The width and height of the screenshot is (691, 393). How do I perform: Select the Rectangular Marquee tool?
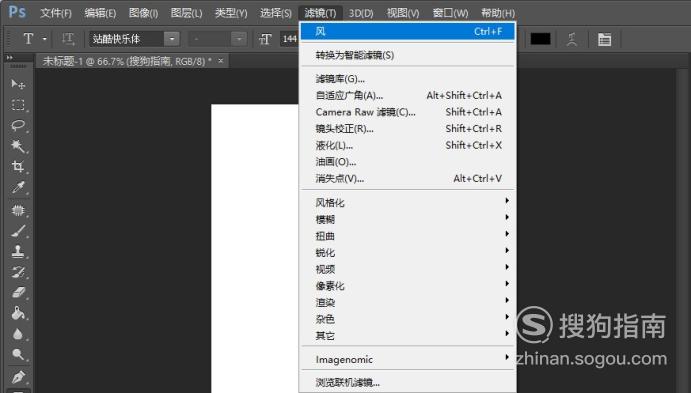(x=18, y=104)
